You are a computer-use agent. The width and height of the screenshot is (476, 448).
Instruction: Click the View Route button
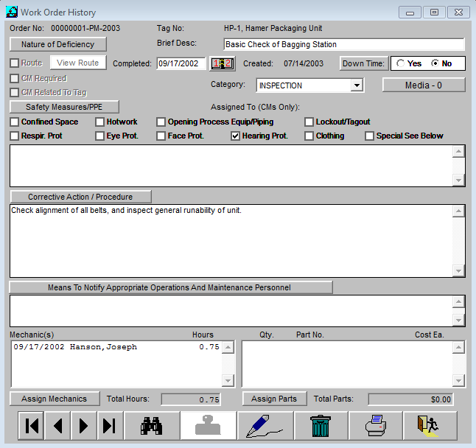pyautogui.click(x=78, y=63)
